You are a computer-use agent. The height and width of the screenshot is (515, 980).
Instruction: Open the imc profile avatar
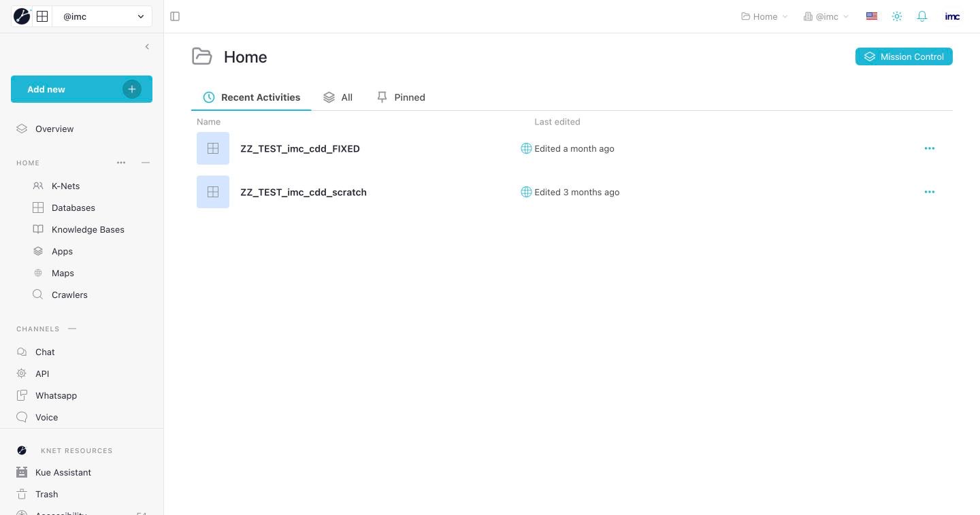click(953, 16)
